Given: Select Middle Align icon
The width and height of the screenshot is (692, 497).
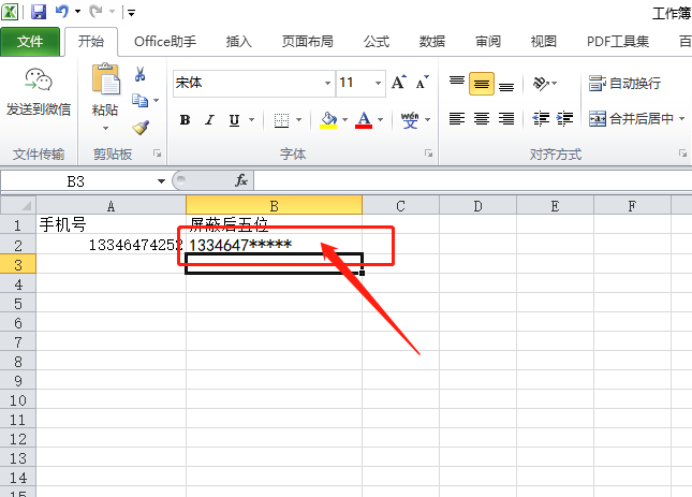Looking at the screenshot, I should click(481, 83).
